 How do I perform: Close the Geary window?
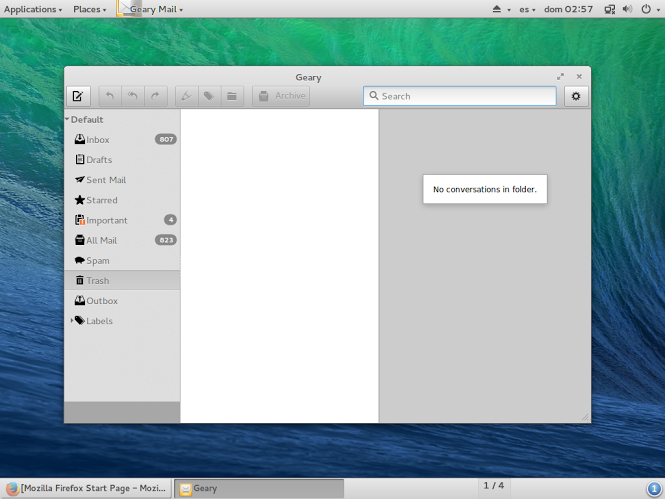click(x=579, y=76)
